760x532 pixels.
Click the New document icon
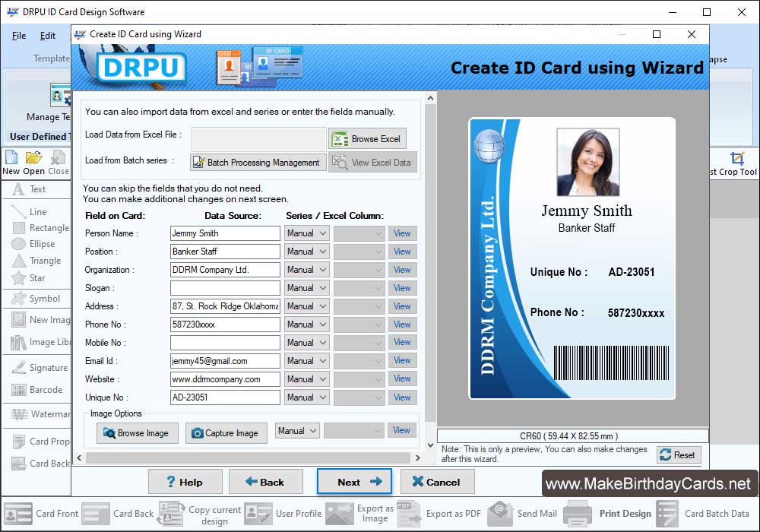coord(11,163)
